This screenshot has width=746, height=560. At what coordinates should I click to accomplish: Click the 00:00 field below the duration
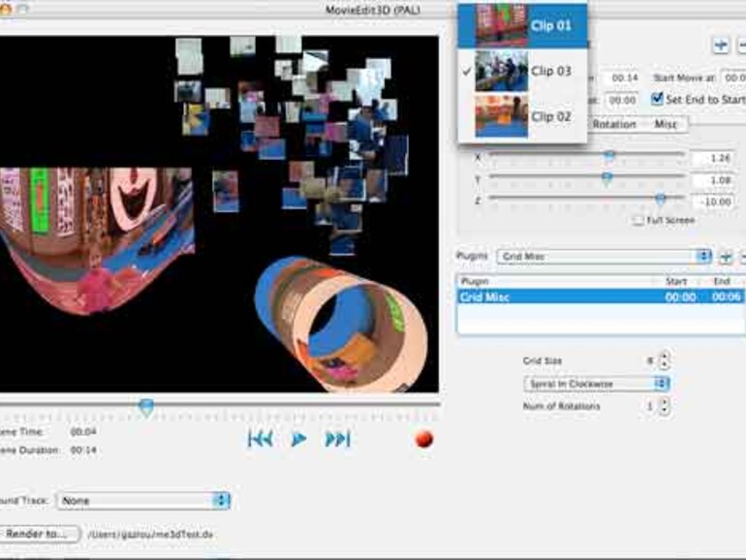(622, 100)
